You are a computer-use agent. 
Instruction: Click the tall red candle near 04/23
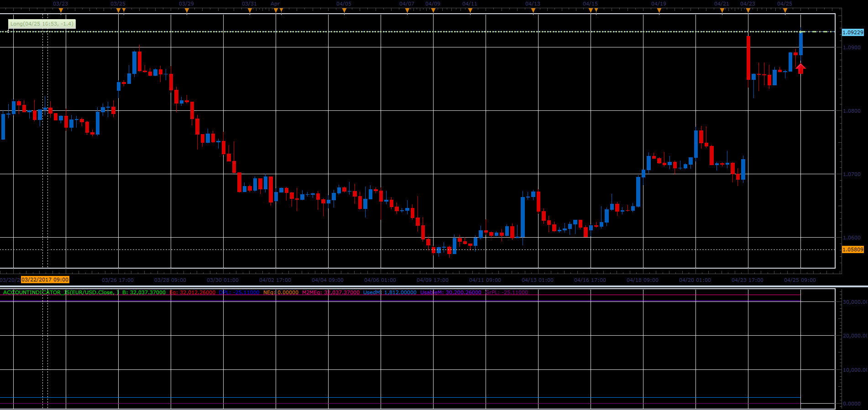pos(748,58)
